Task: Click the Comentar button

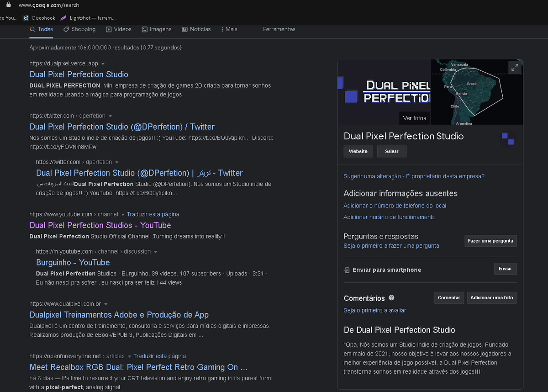Action: (449, 297)
